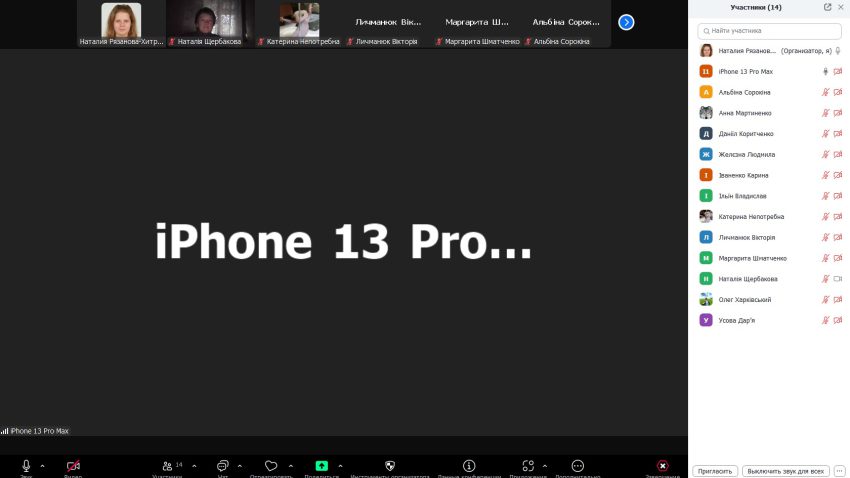Click camera icon in Анна Мартиненко row

tap(838, 113)
